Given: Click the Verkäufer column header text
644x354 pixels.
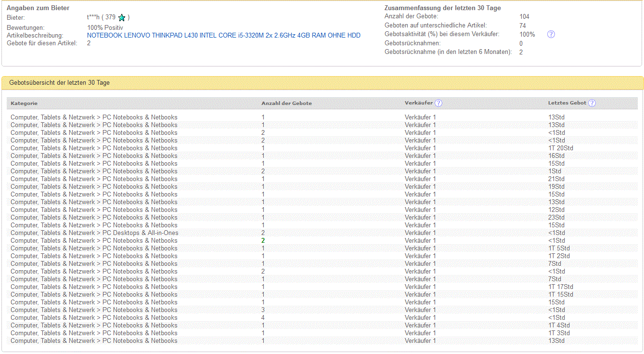Looking at the screenshot, I should 418,103.
